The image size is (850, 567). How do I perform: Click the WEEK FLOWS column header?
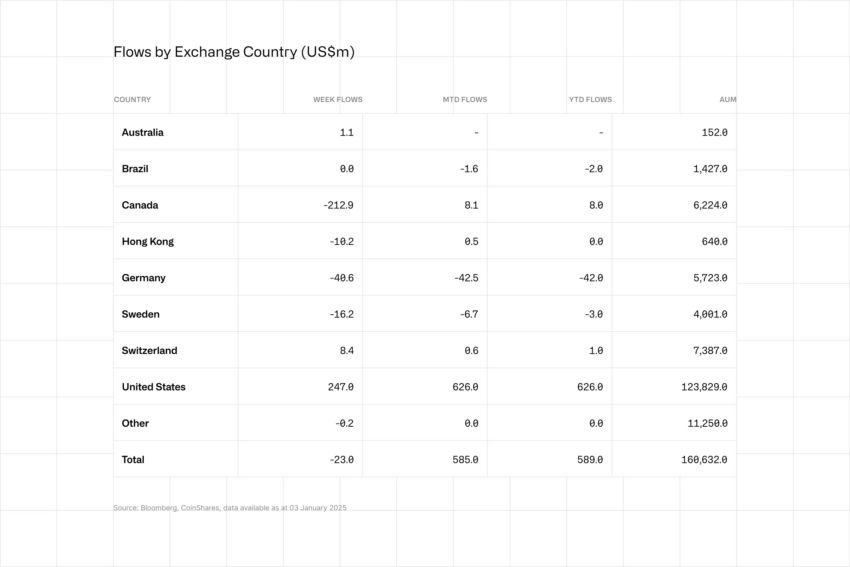[338, 100]
